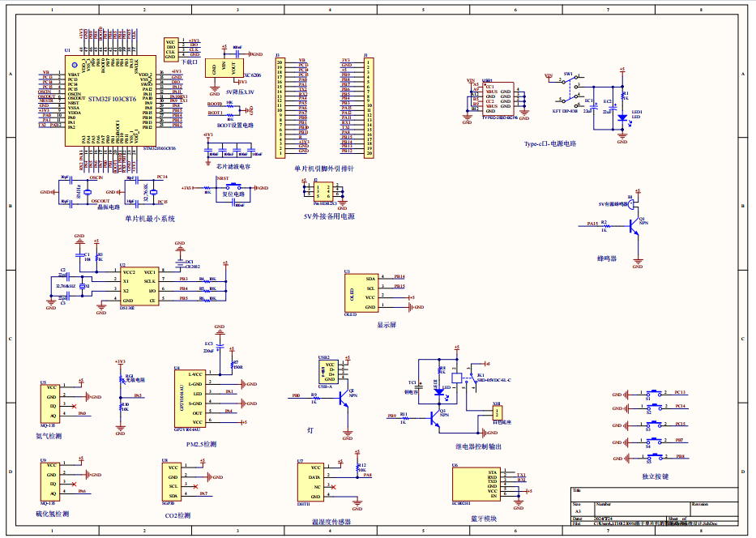Click the download port 4-pin connector
This screenshot has width=756, height=538.
171,48
